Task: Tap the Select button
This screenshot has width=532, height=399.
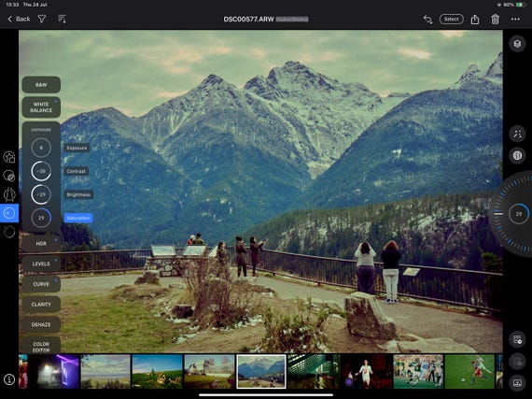Action: pos(451,19)
